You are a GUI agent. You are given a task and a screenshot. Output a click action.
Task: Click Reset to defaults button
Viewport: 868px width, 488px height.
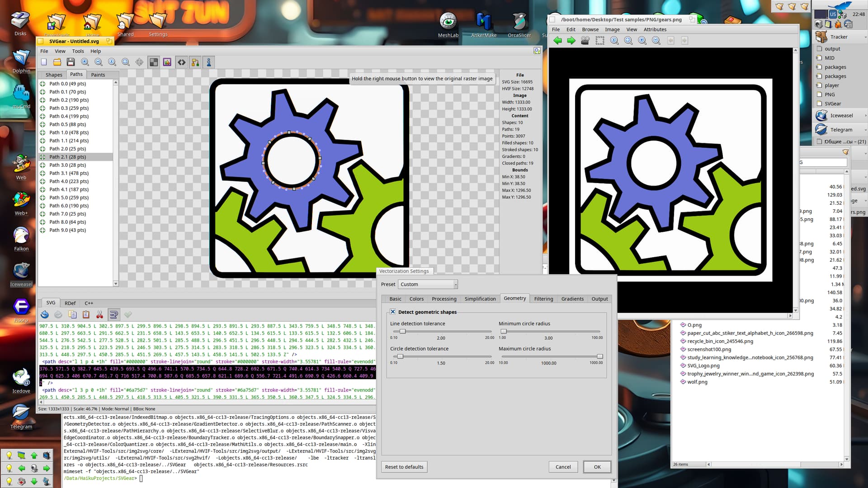[x=404, y=467]
